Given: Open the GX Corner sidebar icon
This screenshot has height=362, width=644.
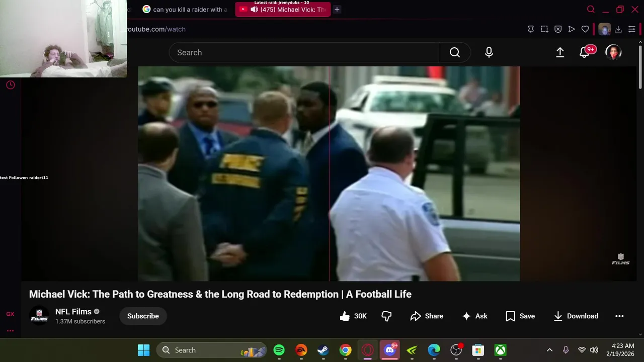Looking at the screenshot, I should coord(10,314).
